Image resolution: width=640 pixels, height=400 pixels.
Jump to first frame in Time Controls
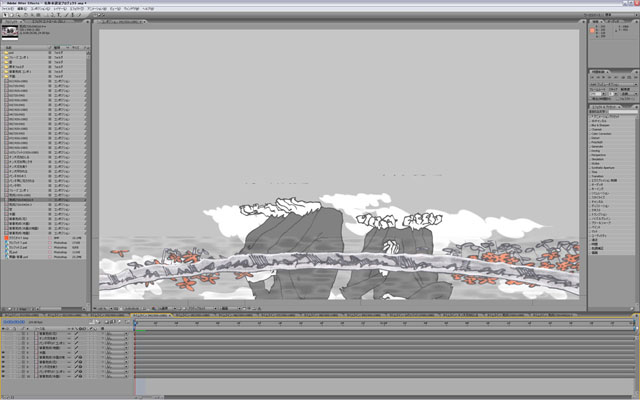[592, 77]
